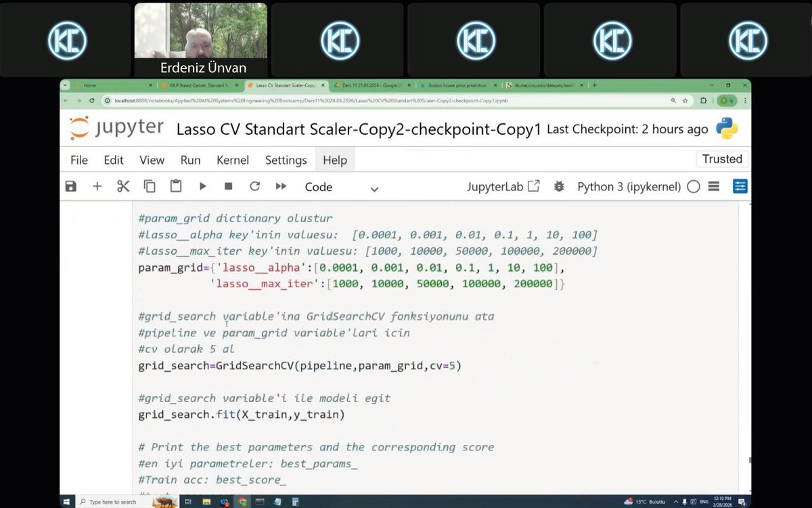Click the kernel status circle indicator
The height and width of the screenshot is (508, 812).
[x=694, y=186]
